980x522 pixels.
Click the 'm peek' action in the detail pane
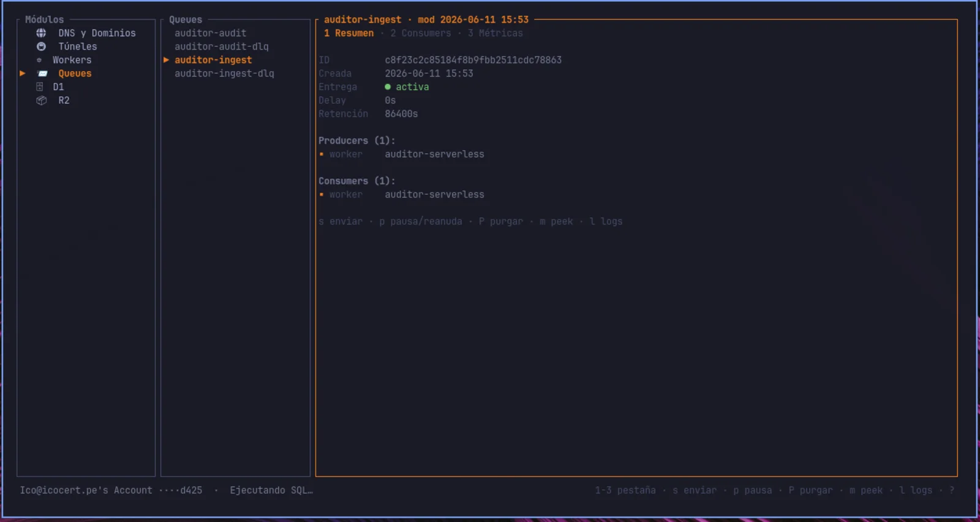pyautogui.click(x=556, y=221)
